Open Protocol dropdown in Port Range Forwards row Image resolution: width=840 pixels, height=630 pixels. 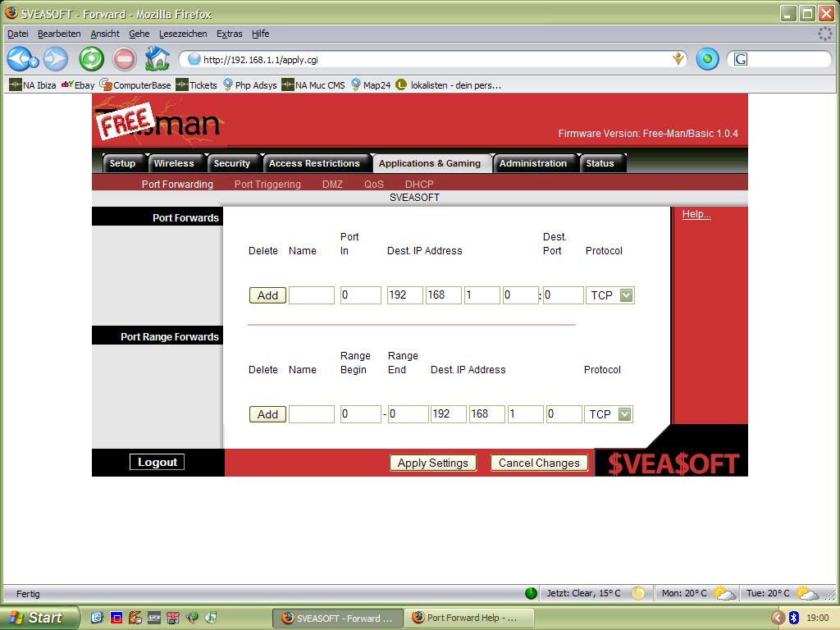624,414
